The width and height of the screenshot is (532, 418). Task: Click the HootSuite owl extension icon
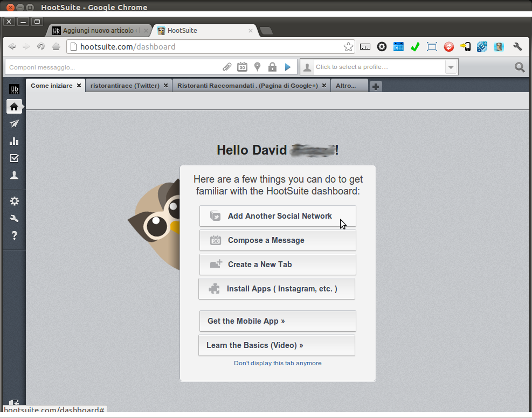[x=499, y=47]
